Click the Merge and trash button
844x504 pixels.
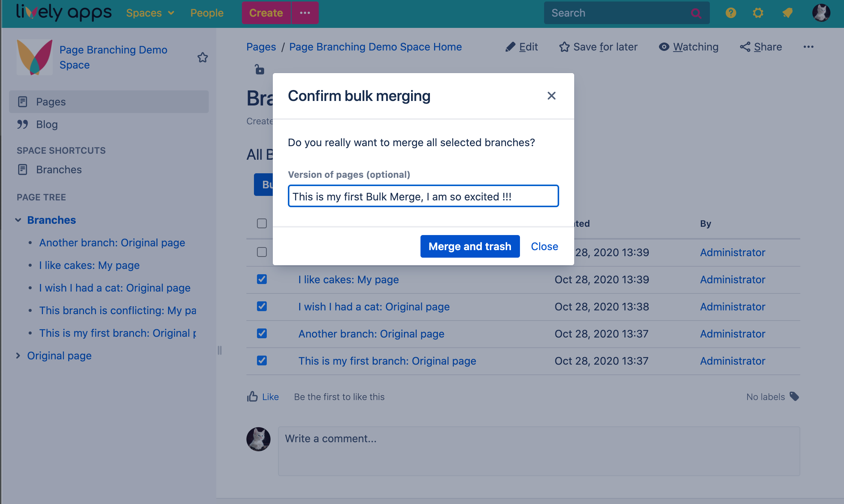coord(470,246)
